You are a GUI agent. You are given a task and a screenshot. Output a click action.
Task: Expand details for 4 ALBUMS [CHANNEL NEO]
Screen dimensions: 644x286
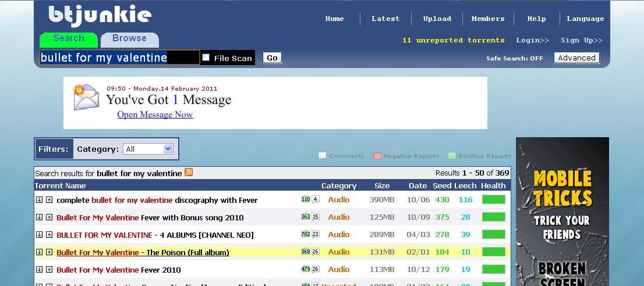coord(49,235)
